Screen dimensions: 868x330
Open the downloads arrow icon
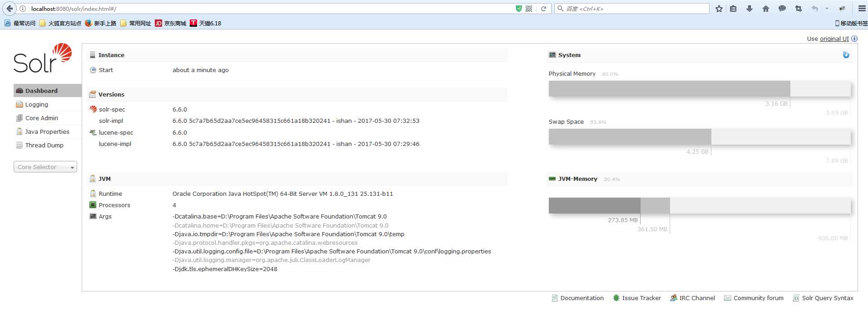point(750,9)
